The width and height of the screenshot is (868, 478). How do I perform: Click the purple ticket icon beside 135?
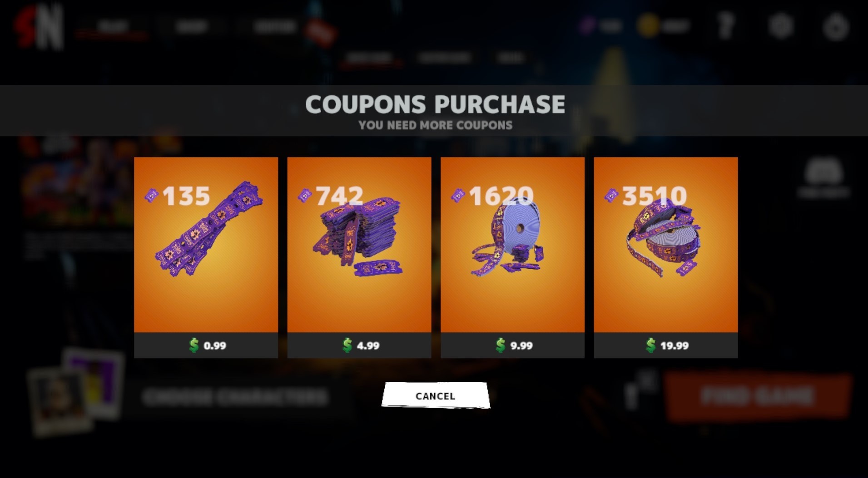tap(151, 195)
